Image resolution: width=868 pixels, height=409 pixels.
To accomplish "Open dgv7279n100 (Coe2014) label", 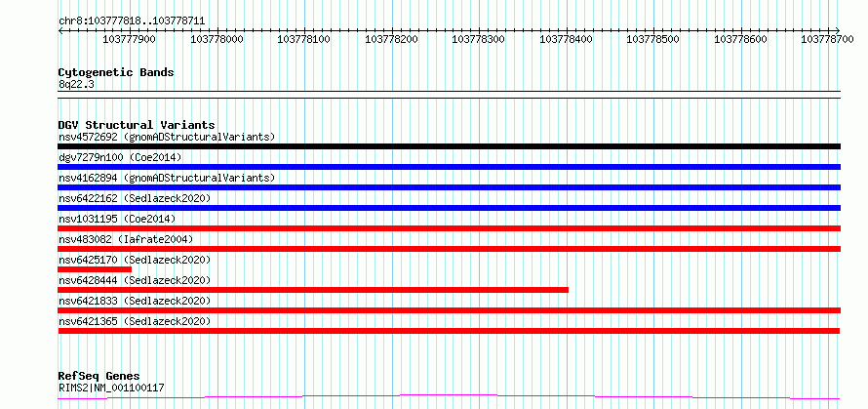I will pos(120,157).
